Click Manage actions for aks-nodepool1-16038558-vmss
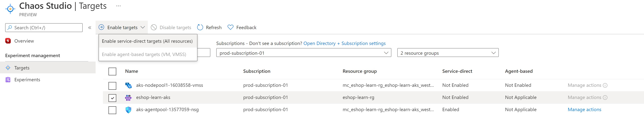 [x=584, y=85]
